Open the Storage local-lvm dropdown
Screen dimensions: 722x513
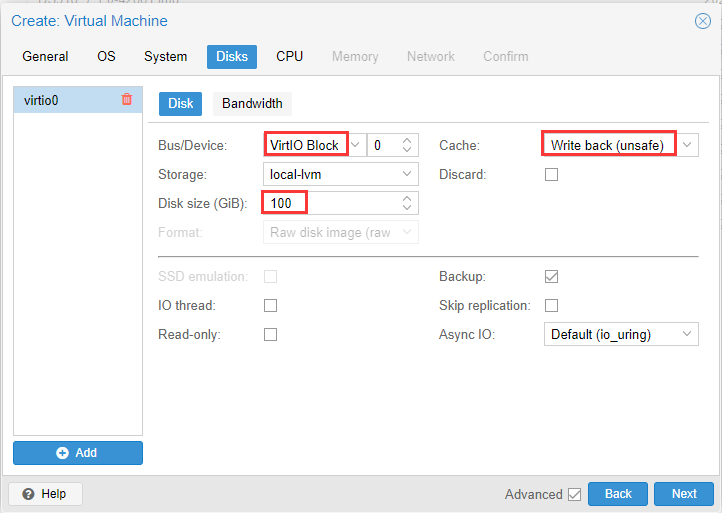(407, 175)
